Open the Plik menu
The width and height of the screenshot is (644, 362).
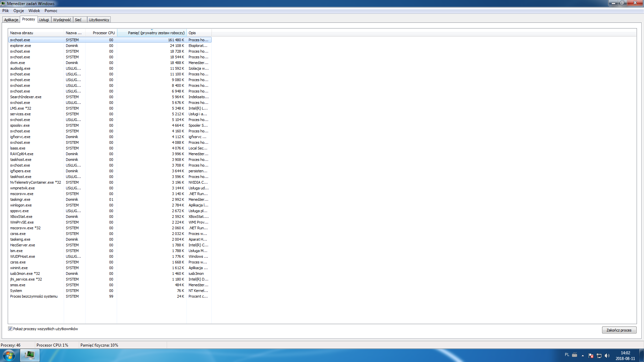[x=6, y=11]
